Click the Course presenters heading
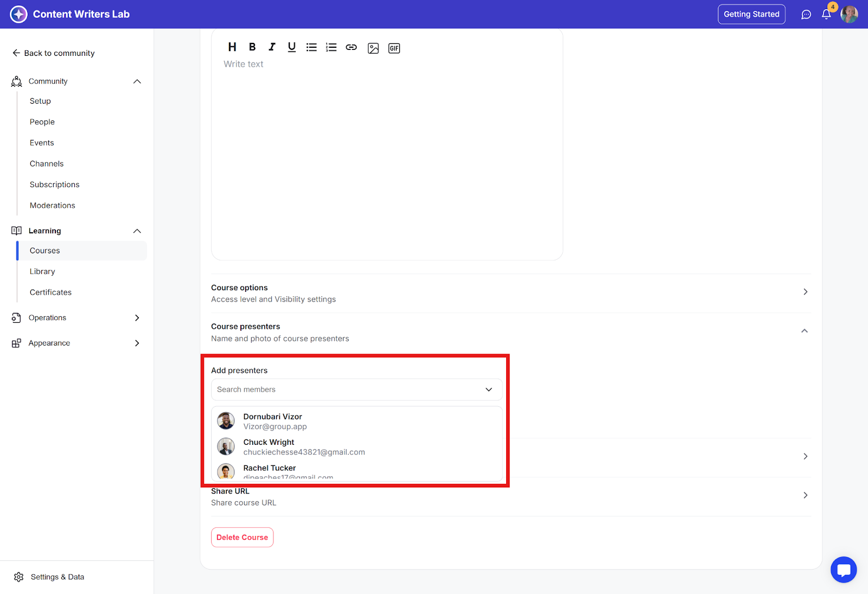 pos(246,327)
